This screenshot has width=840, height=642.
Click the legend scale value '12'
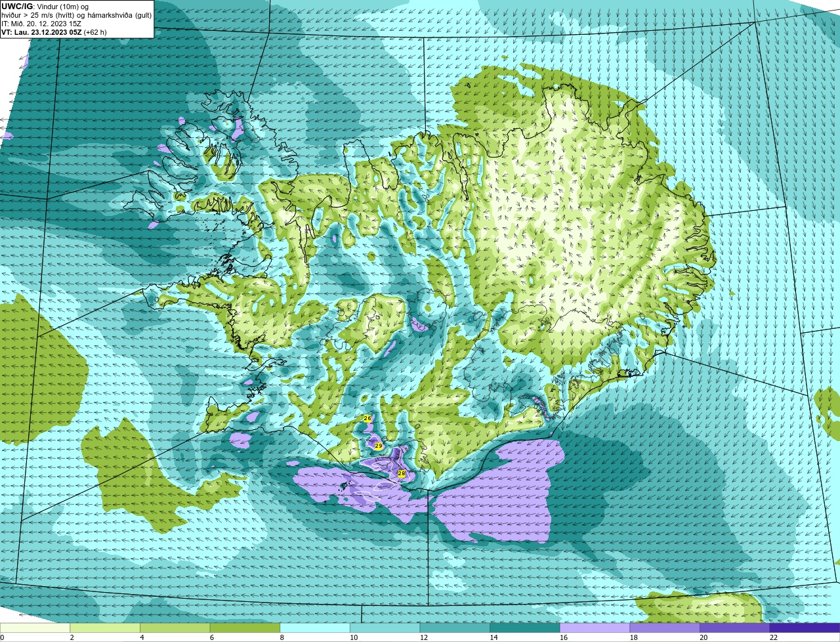pos(424,637)
